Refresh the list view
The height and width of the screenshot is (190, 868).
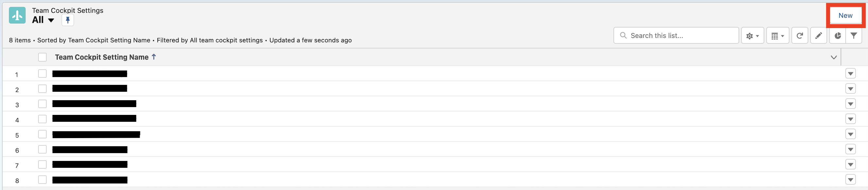pyautogui.click(x=799, y=36)
